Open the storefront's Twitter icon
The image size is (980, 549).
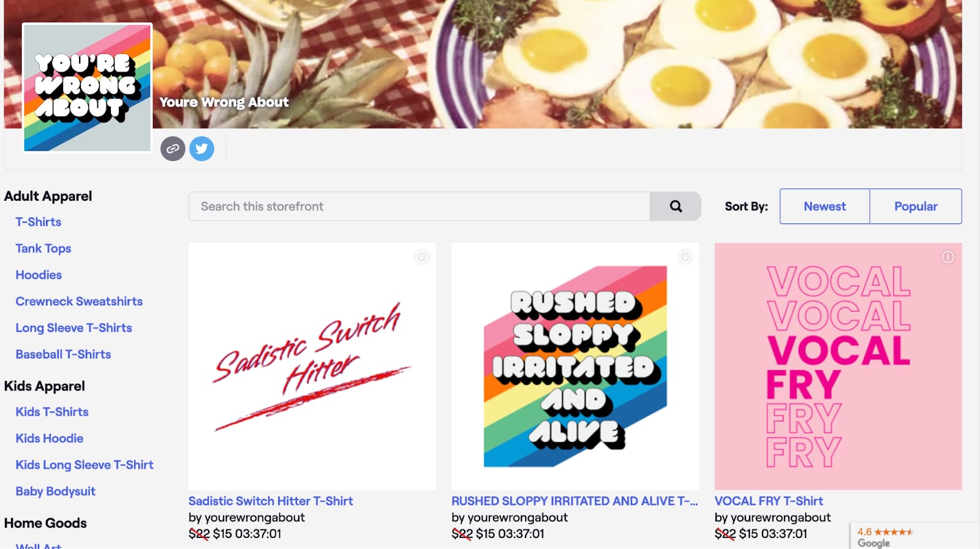click(202, 149)
